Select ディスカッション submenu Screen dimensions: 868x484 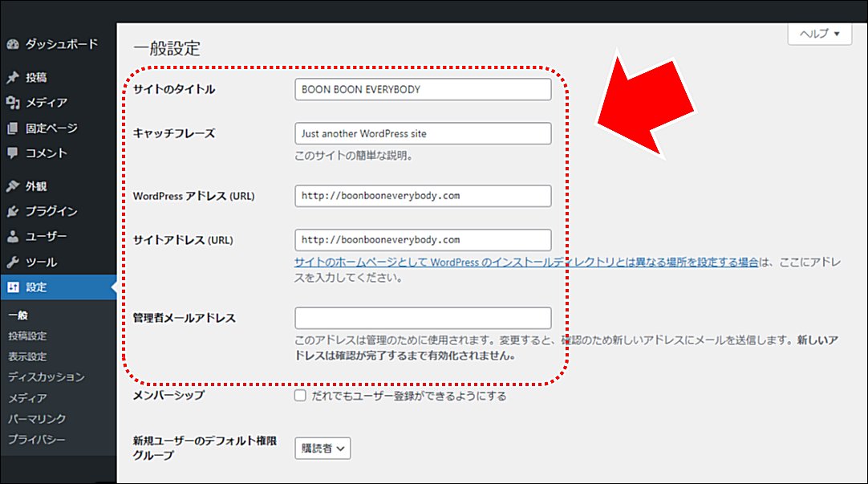pos(47,377)
